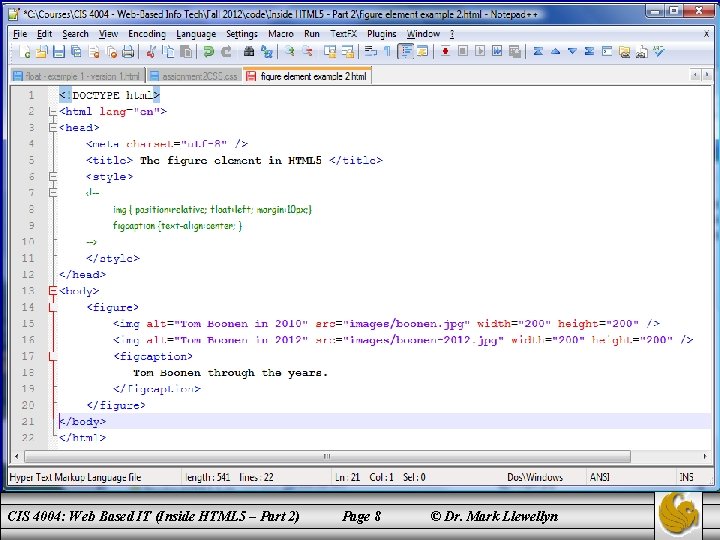Open the Run menu
720x540 pixels.
[x=312, y=34]
